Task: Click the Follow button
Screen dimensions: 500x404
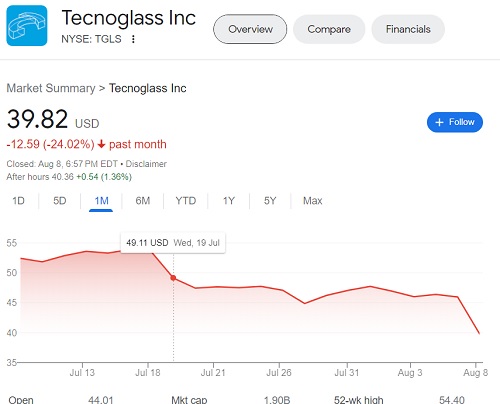Action: (455, 122)
